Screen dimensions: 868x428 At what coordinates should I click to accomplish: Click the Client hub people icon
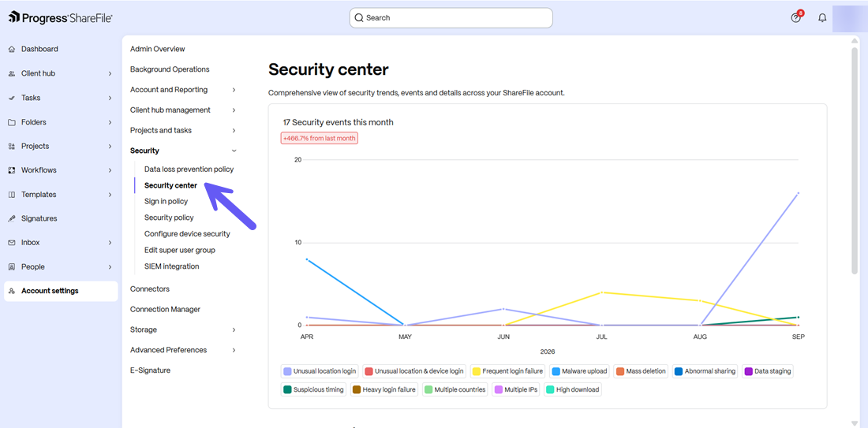(12, 73)
